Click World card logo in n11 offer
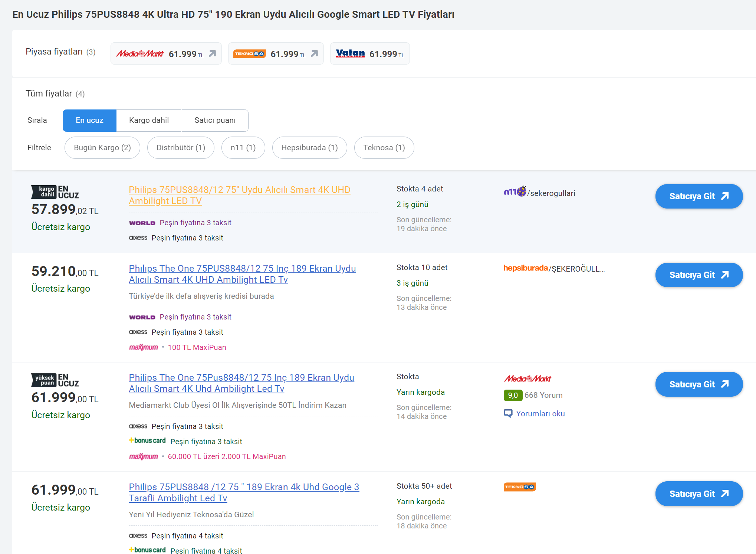 point(142,223)
